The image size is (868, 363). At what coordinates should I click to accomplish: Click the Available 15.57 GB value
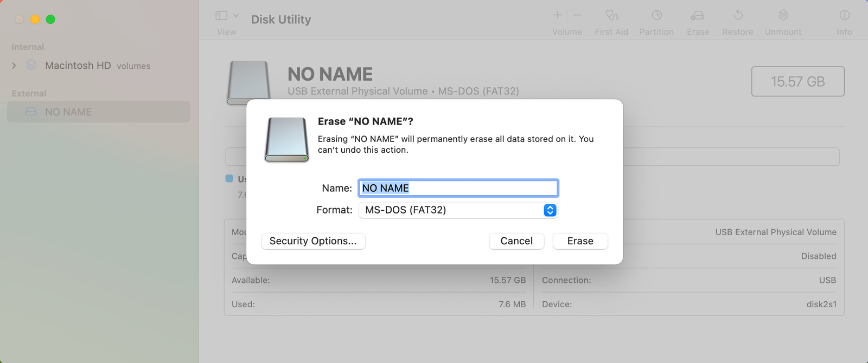[508, 280]
